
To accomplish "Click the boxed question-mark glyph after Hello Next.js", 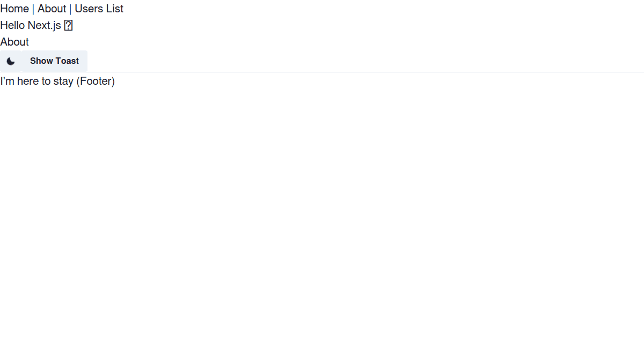I will point(68,25).
